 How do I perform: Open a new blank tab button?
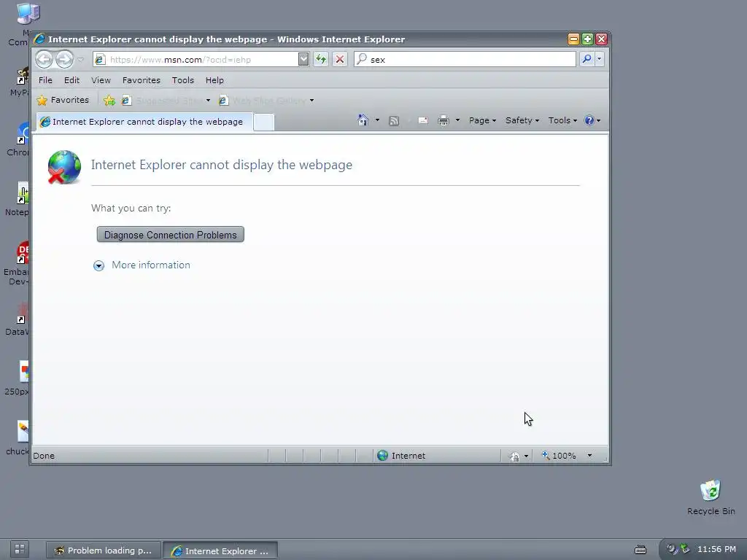pos(263,122)
